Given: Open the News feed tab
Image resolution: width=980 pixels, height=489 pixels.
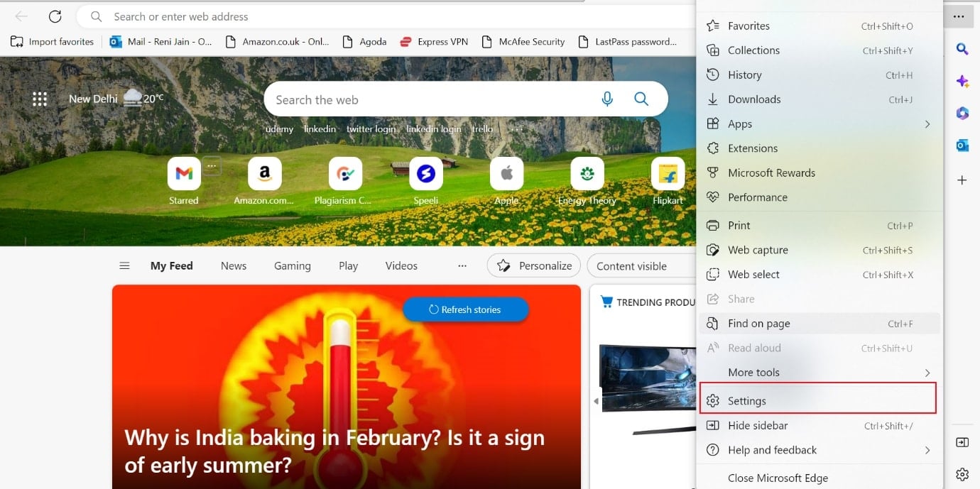Looking at the screenshot, I should point(233,265).
